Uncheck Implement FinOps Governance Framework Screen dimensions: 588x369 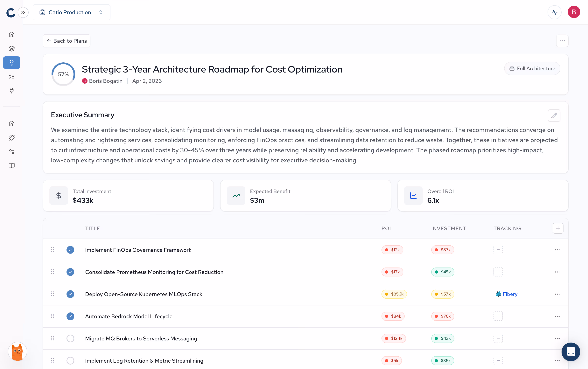tap(70, 250)
